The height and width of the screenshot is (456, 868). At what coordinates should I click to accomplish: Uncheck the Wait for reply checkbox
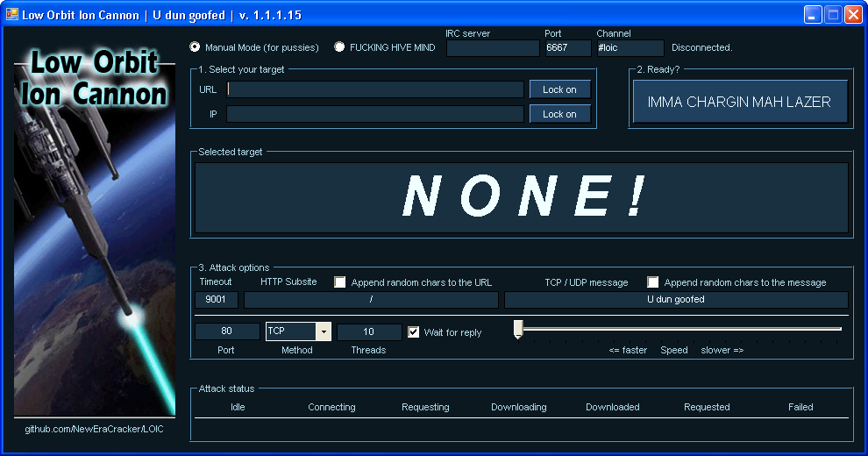414,332
